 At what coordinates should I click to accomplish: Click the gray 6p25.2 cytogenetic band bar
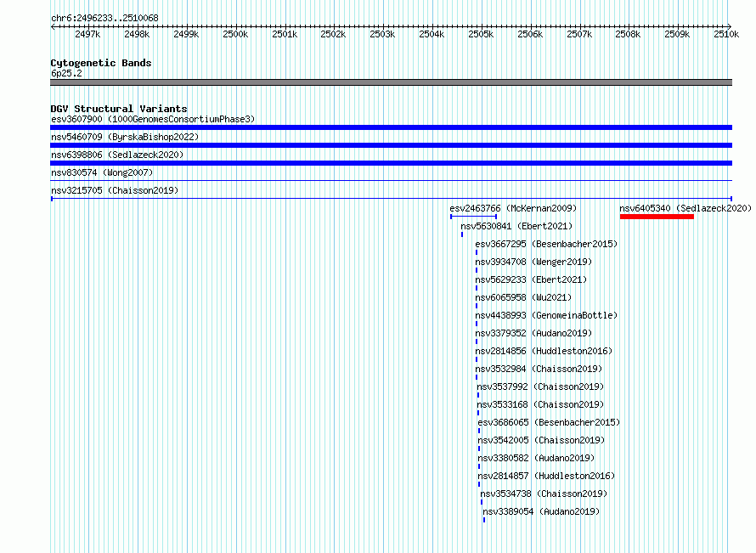click(x=391, y=82)
